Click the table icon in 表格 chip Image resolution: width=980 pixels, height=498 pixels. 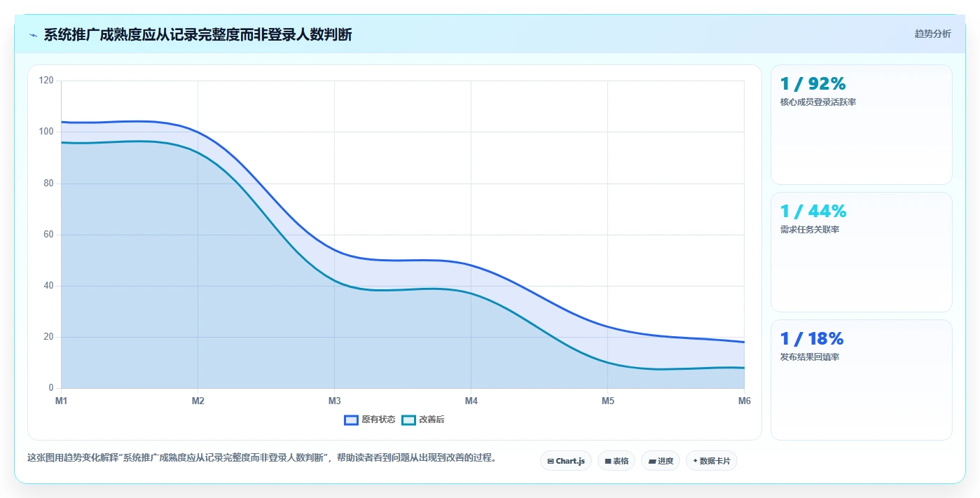click(x=608, y=462)
